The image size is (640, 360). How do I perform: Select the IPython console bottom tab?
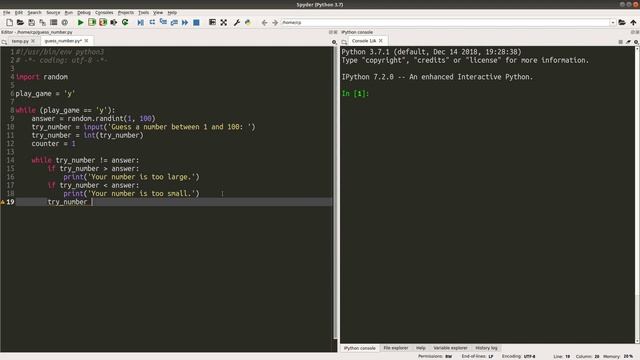(359, 348)
